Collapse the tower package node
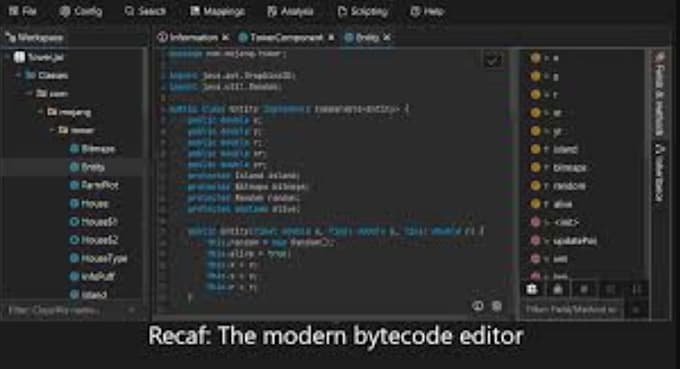Screen dimensions: 680x369 tap(52, 130)
